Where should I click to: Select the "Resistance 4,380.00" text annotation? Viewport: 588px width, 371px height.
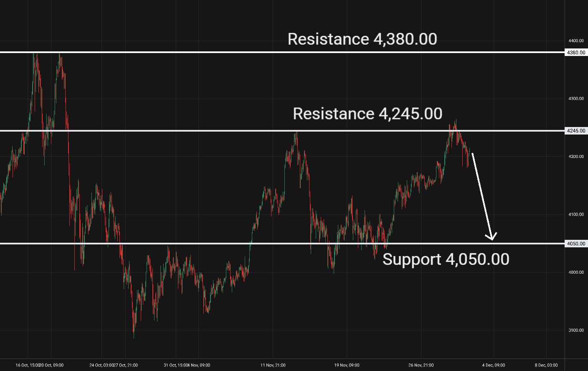pyautogui.click(x=362, y=39)
